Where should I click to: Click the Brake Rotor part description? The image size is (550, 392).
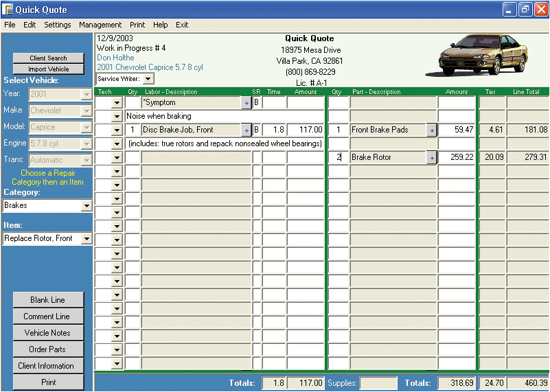click(389, 158)
